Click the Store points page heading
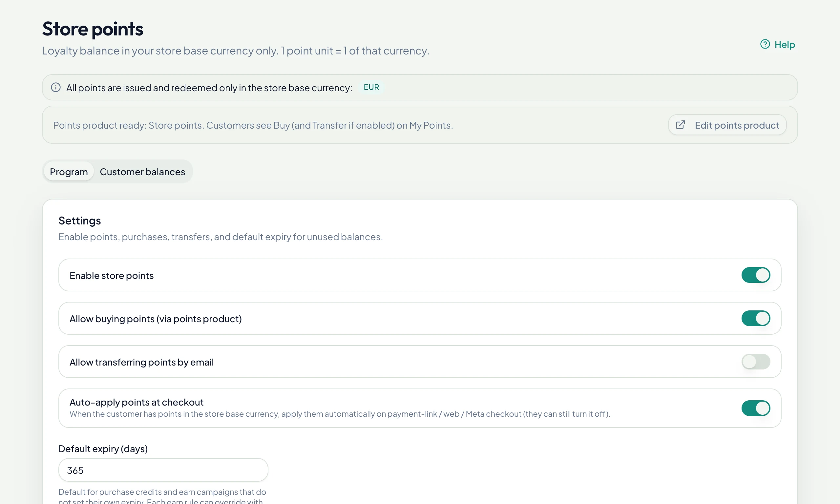 pyautogui.click(x=93, y=29)
